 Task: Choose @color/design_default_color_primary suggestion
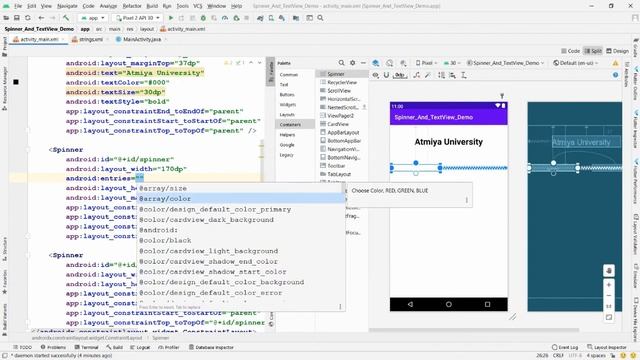(241, 209)
